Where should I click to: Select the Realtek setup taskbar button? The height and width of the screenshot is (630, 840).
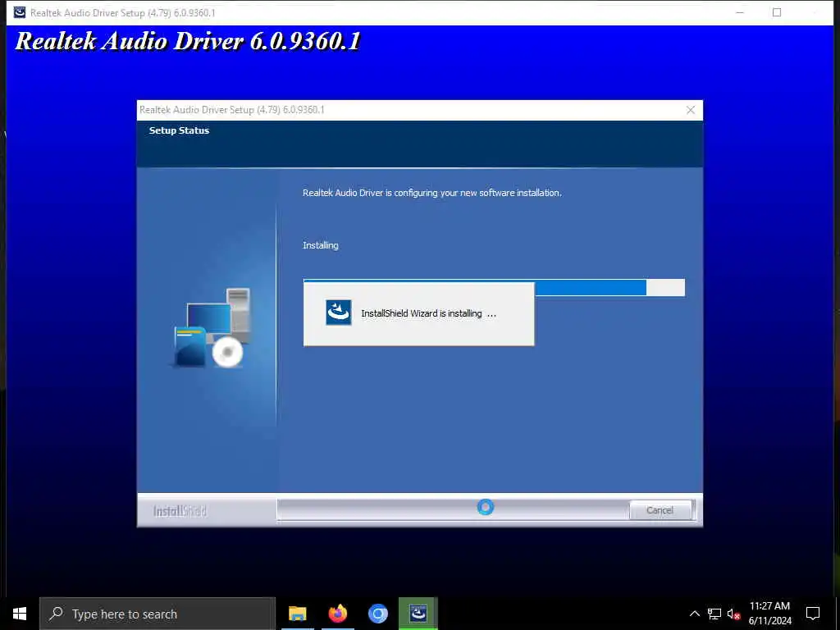click(x=418, y=614)
